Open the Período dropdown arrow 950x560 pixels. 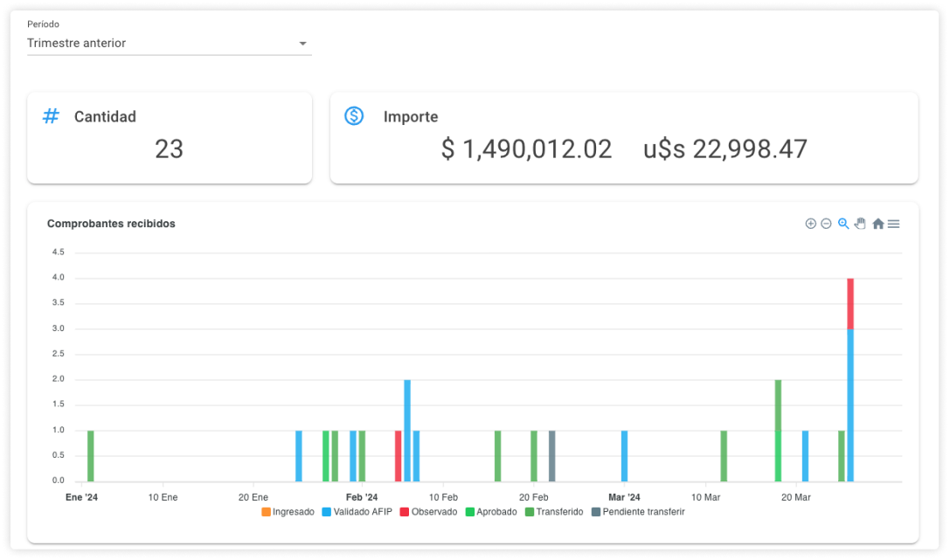coord(302,44)
